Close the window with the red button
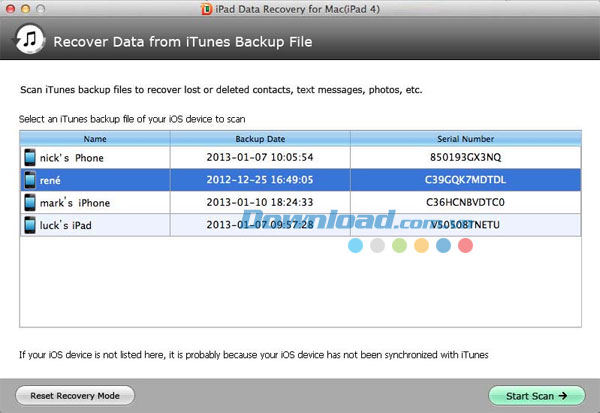Viewport: 600px width, 413px height. (x=10, y=9)
